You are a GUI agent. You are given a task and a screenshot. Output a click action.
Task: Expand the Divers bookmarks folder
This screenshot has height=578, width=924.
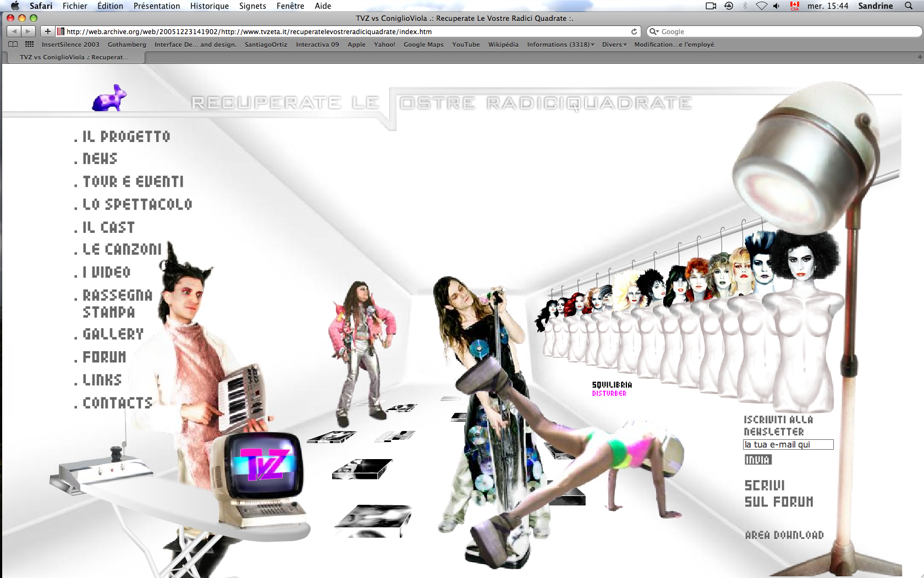614,45
